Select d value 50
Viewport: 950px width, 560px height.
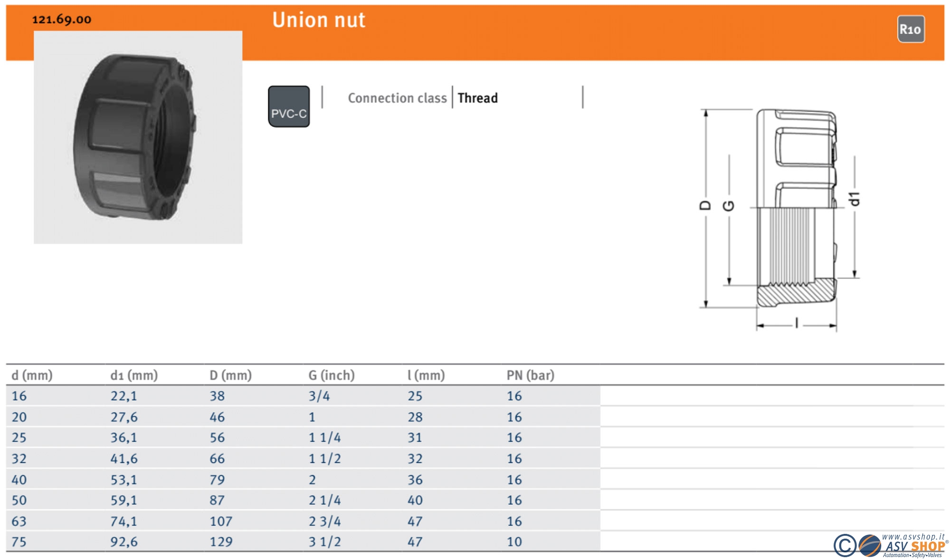tap(19, 500)
